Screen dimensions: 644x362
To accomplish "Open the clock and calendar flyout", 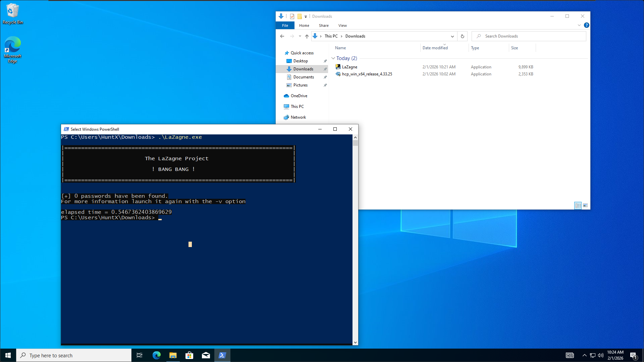I will pyautogui.click(x=615, y=355).
